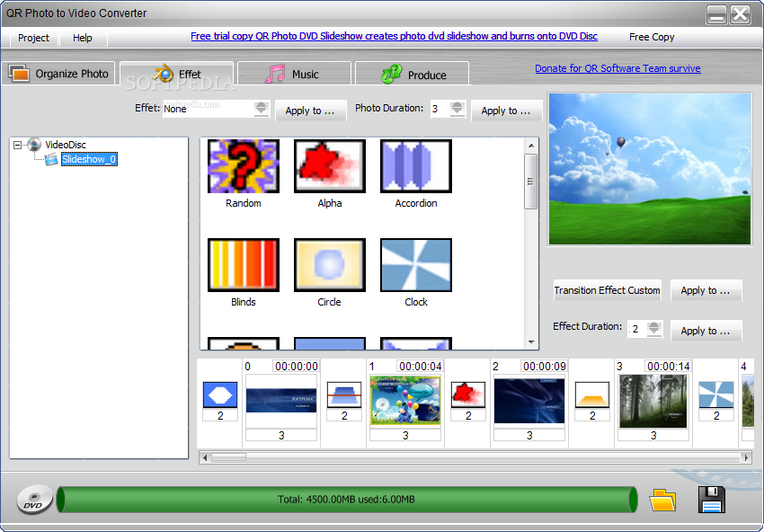Click the timeline horizontal scrollbar thumb
The height and width of the screenshot is (532, 764).
pos(228,457)
